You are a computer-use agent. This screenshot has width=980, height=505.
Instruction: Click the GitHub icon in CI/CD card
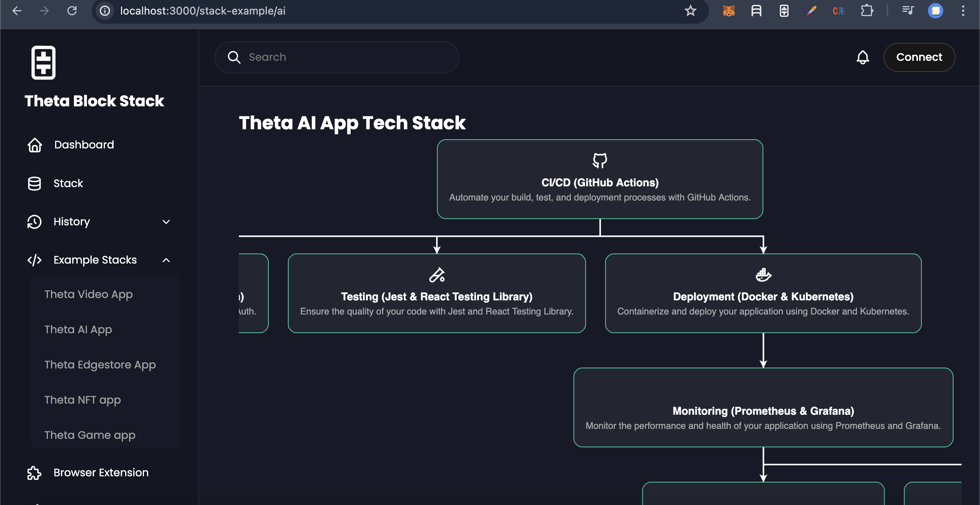(599, 161)
